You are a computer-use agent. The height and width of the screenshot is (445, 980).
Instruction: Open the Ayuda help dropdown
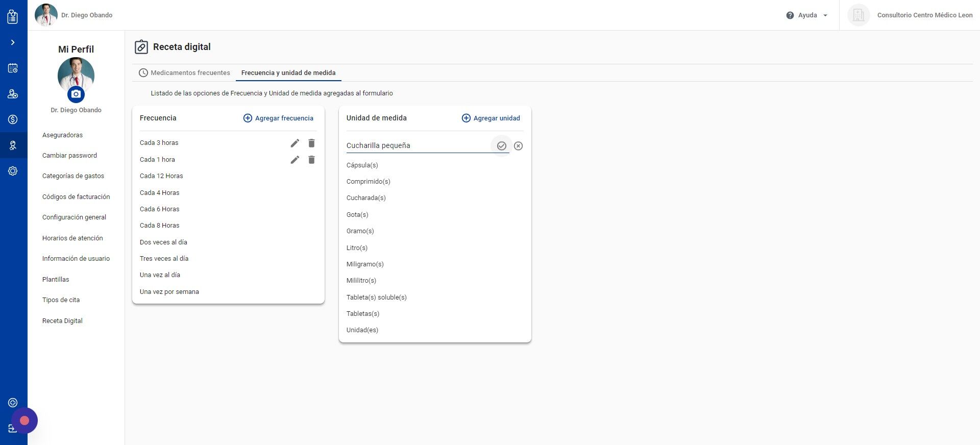(x=807, y=15)
